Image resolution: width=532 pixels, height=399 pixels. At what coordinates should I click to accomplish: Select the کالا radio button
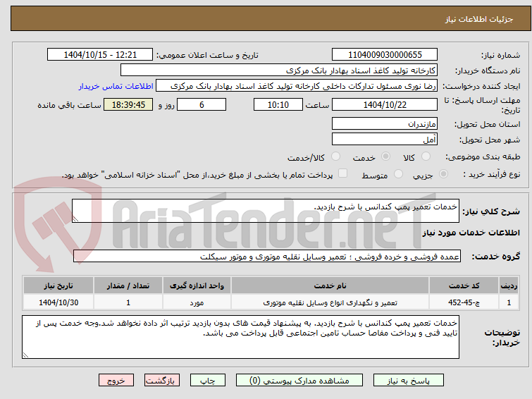(x=426, y=156)
